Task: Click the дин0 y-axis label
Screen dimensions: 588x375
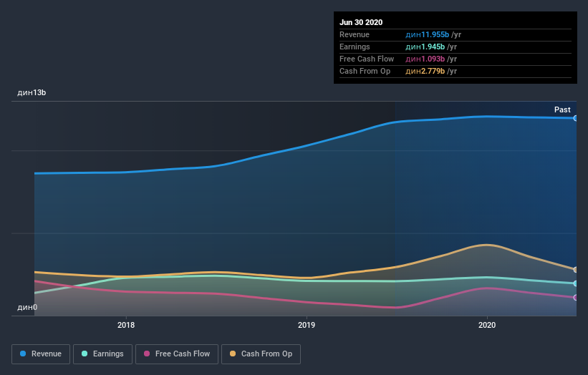Action: click(27, 307)
